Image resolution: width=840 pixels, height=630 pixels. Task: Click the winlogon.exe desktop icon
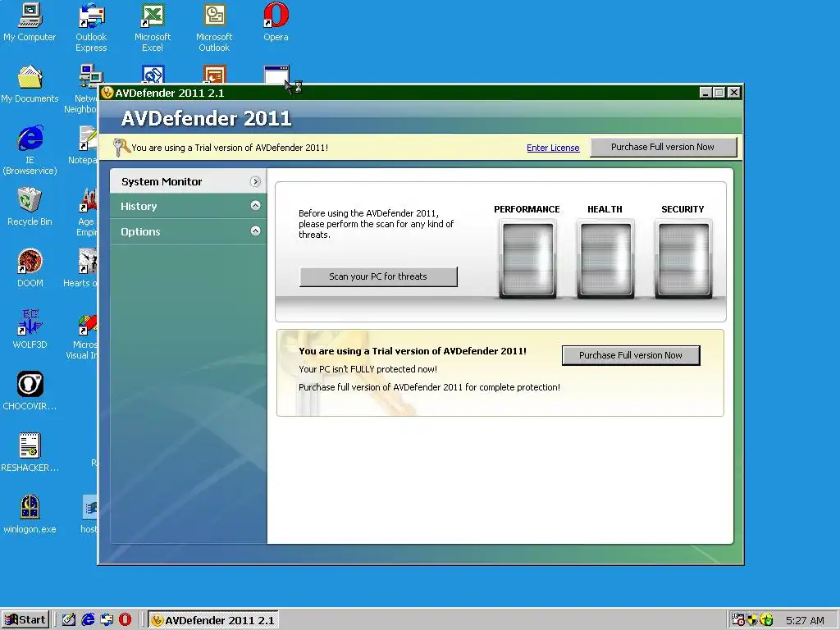point(30,514)
